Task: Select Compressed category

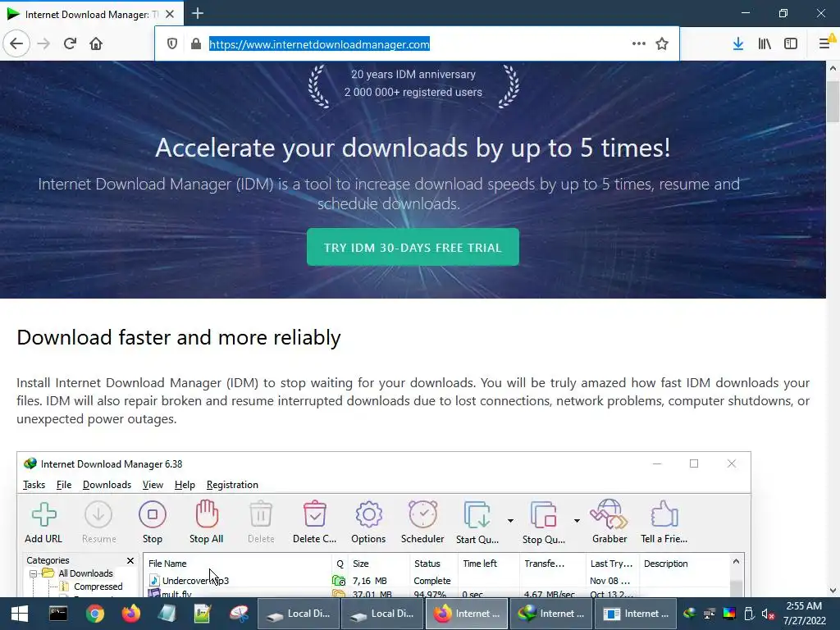Action: click(98, 587)
